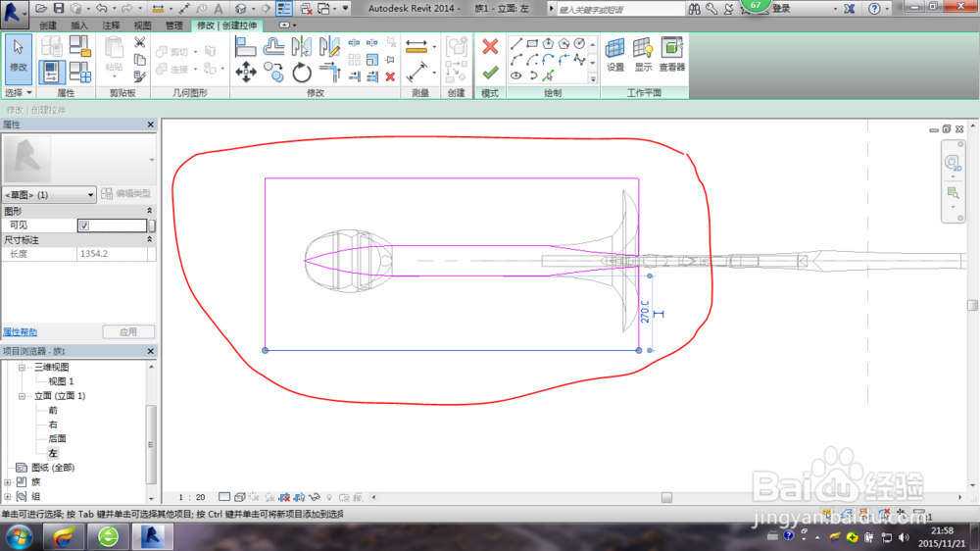980x551 pixels.
Task: Open the Manage (管理) ribbon tab
Action: [173, 25]
